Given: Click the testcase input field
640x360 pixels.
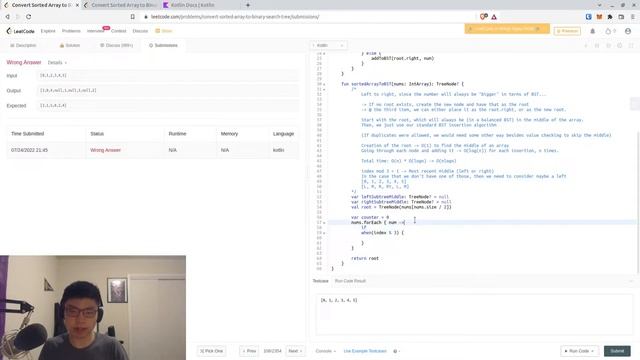Looking at the screenshot, I should tap(474, 314).
